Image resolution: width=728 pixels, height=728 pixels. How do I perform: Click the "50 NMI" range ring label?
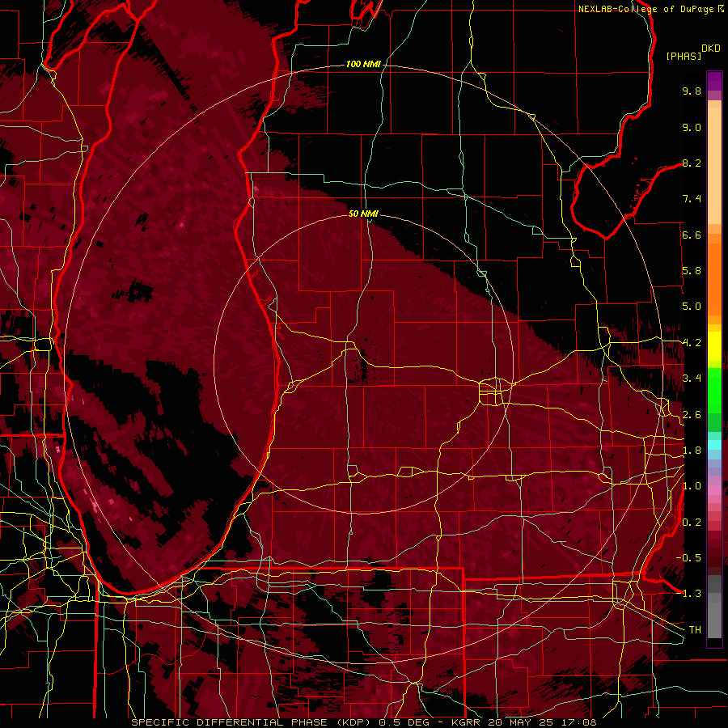coord(363,214)
